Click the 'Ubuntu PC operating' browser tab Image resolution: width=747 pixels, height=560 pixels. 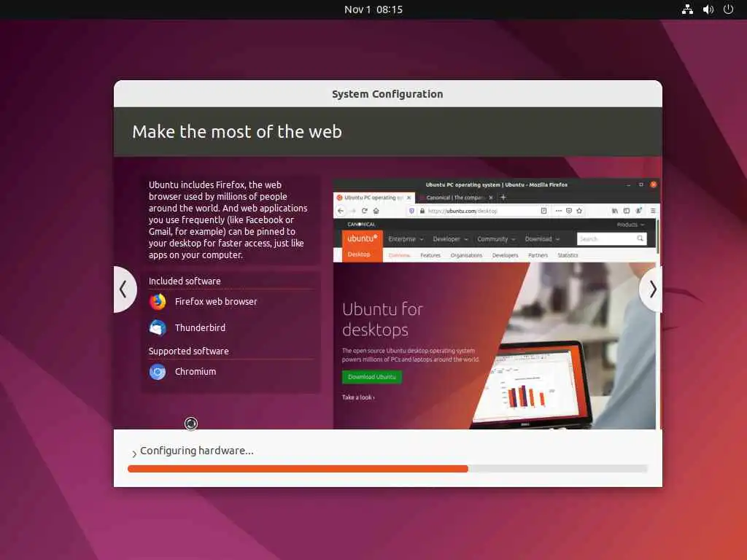point(374,197)
